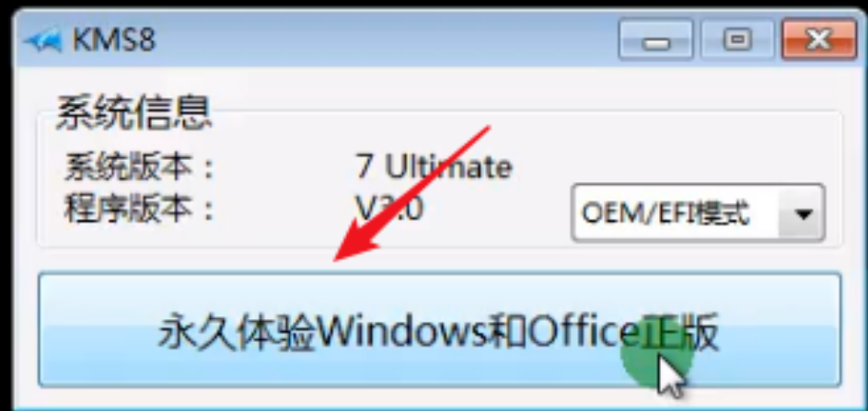Viewport: 868px width, 411px height.
Task: Expand the OEM/EFI模式 dropdown arrow
Action: [802, 213]
